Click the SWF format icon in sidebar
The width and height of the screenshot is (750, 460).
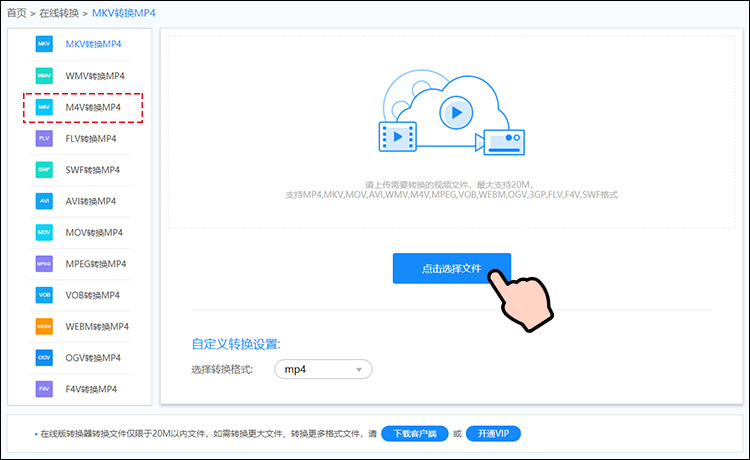tap(44, 170)
